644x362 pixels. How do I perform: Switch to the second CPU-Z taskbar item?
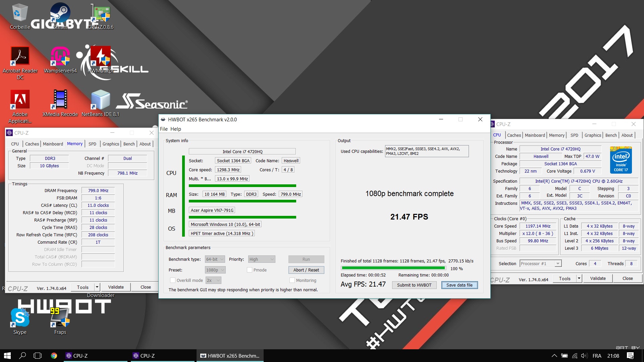163,356
